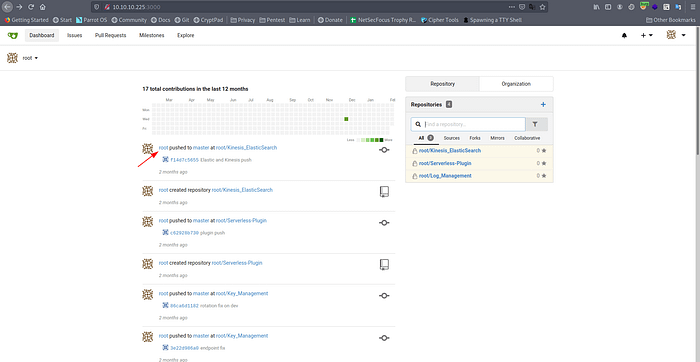Reload page with browser refresh icon
700x362 pixels.
coord(31,7)
